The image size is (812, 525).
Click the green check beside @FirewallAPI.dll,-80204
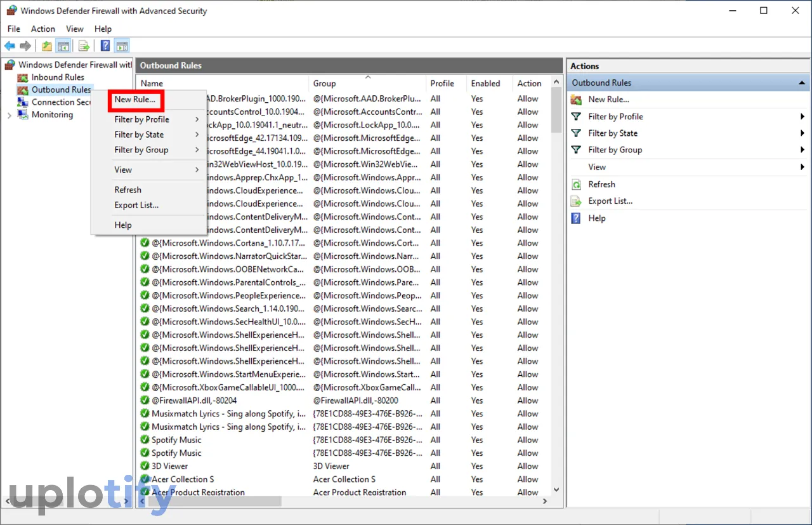click(145, 401)
